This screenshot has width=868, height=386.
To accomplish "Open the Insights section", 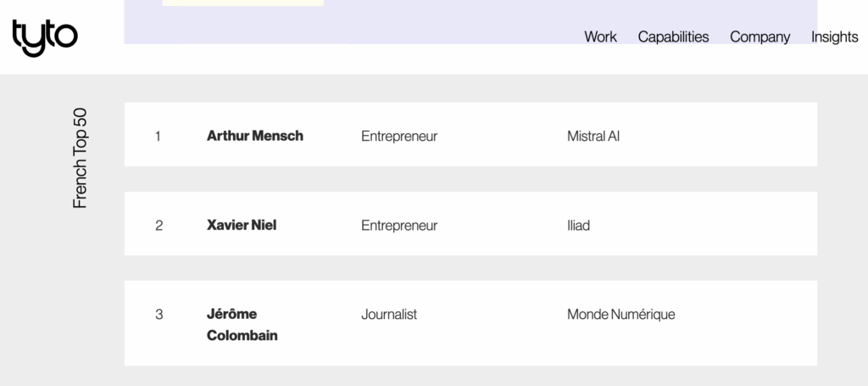I will coord(834,36).
